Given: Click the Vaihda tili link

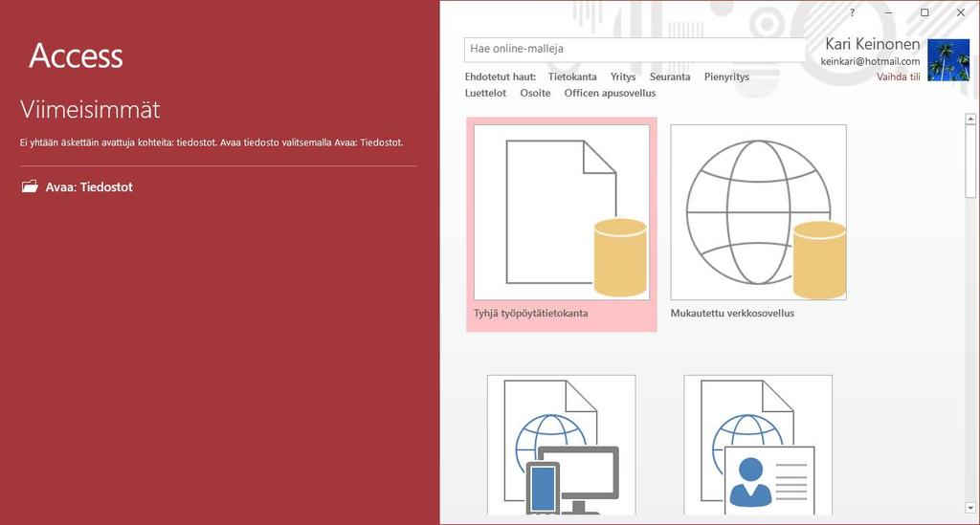Looking at the screenshot, I should click(898, 77).
